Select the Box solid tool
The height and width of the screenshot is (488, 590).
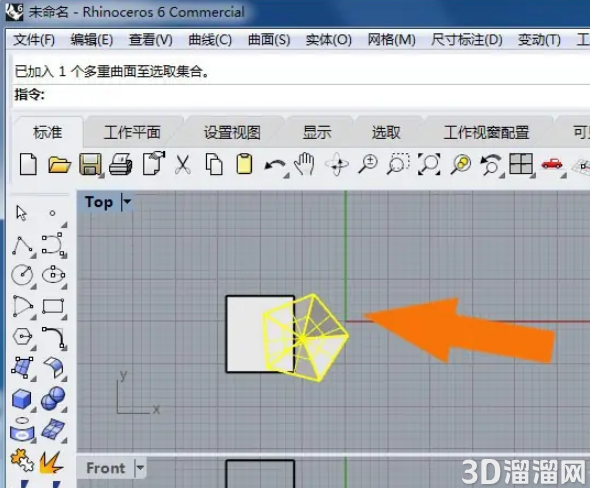(22, 398)
